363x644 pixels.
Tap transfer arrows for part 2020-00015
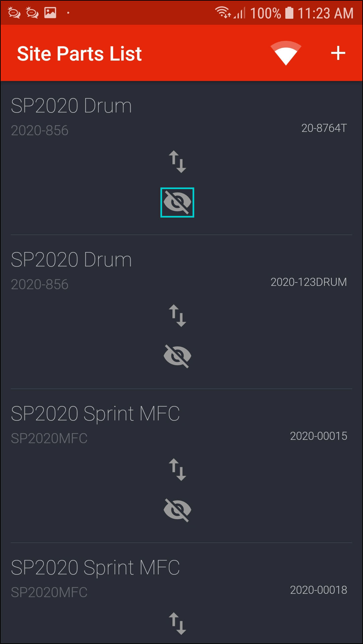[x=177, y=470]
